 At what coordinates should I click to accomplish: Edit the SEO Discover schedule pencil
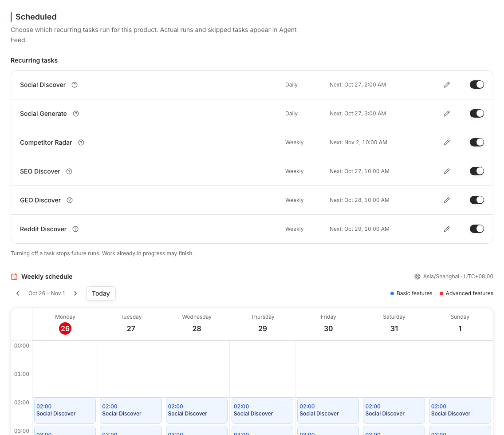[x=447, y=171]
